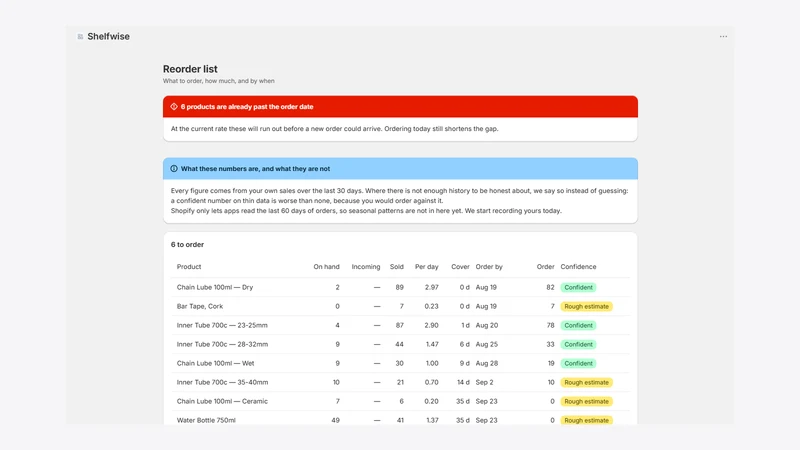This screenshot has height=450, width=800.
Task: Click order quantity 82 for Chain Lube Dry
Action: click(550, 287)
